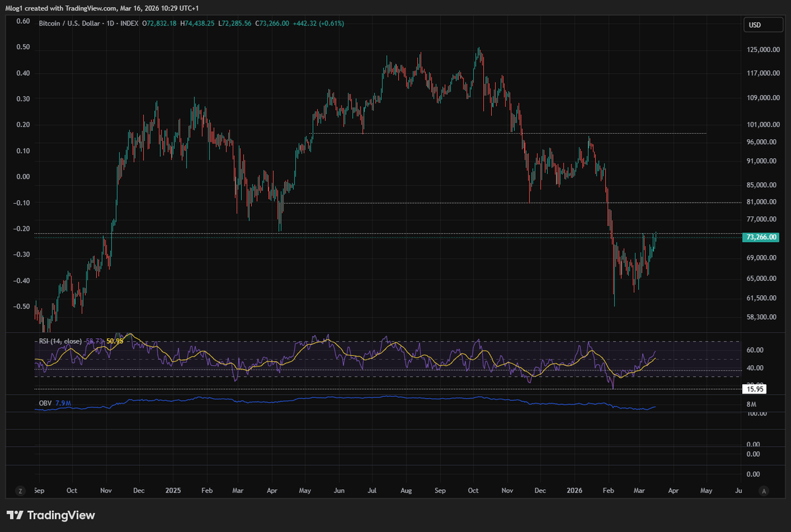
Task: Click the 0.60 left scale label
Action: point(22,21)
